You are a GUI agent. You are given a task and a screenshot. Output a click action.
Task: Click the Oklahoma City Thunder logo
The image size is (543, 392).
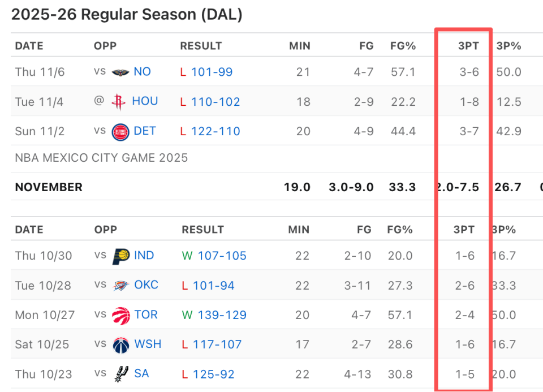(x=120, y=286)
